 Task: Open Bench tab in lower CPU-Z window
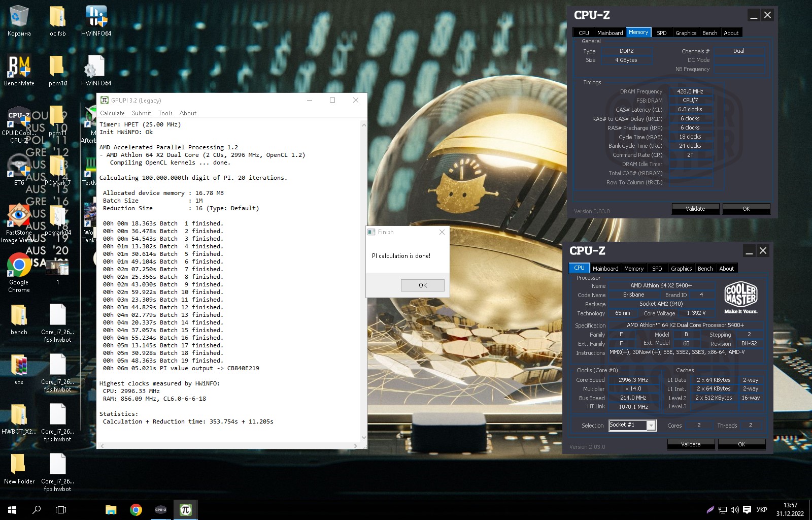click(x=705, y=269)
